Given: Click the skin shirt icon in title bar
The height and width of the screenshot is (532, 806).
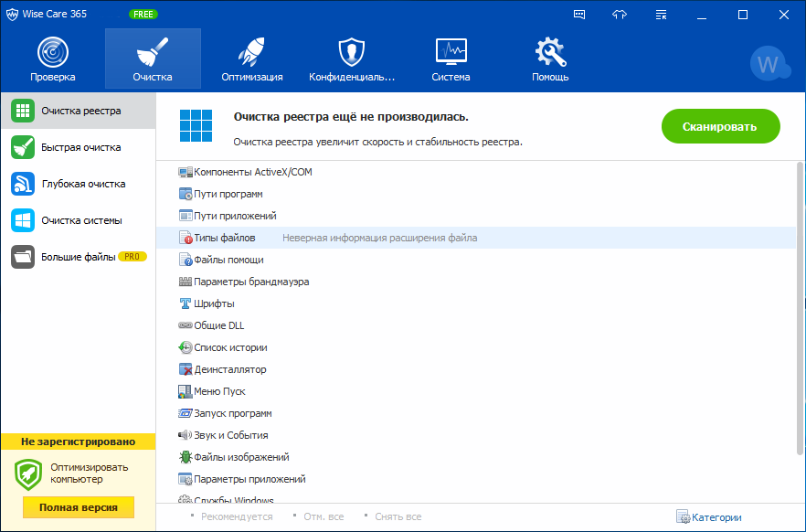Looking at the screenshot, I should pyautogui.click(x=620, y=15).
